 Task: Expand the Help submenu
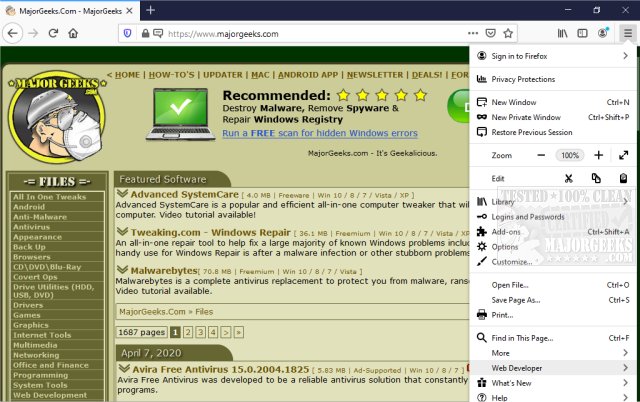(x=553, y=398)
